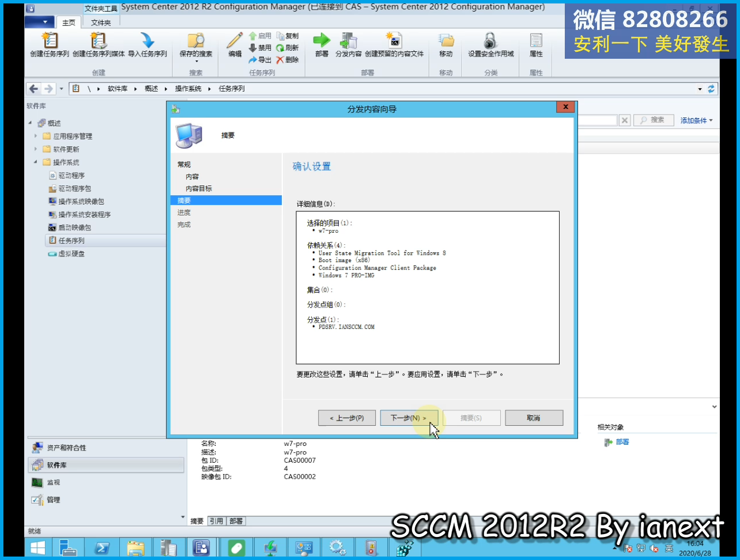Select Boot Images (启动映像包) tree item

[70, 228]
